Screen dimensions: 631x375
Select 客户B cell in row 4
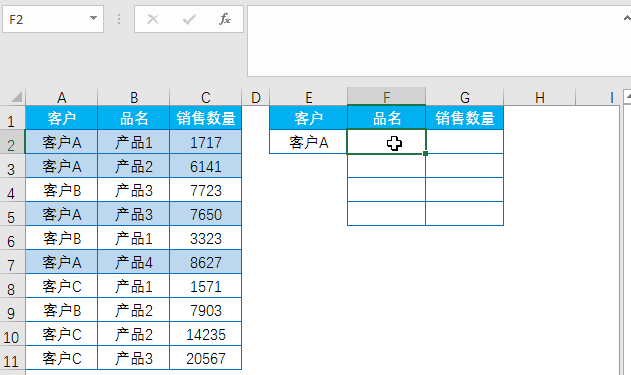click(x=62, y=190)
